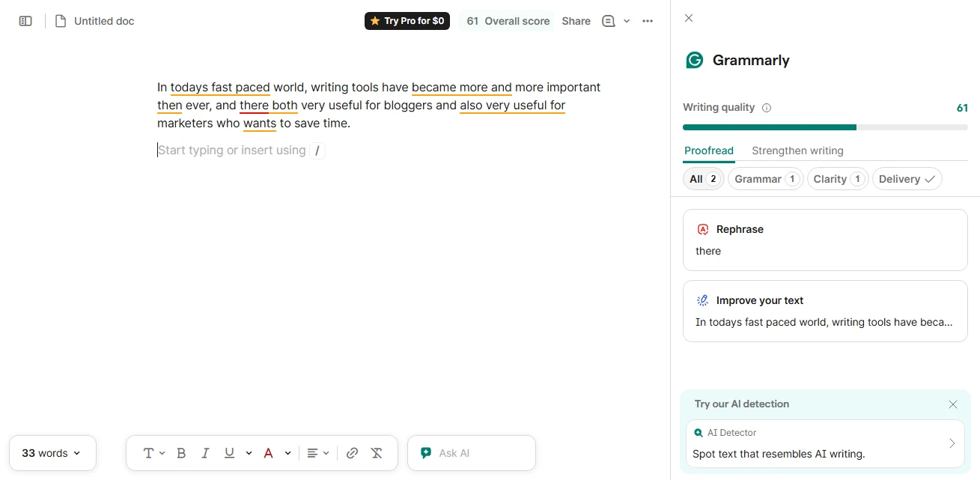The height and width of the screenshot is (480, 980).
Task: Click the underlined phrase 'became more and'
Action: coord(462,88)
